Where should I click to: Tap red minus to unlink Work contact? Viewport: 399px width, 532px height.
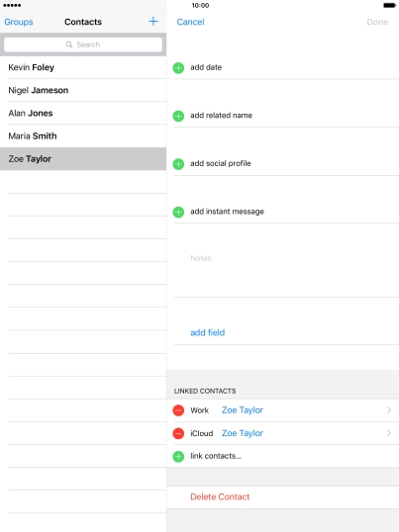click(178, 410)
